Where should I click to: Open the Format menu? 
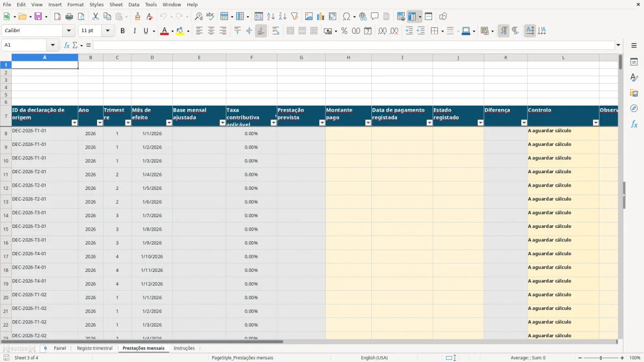pyautogui.click(x=75, y=4)
